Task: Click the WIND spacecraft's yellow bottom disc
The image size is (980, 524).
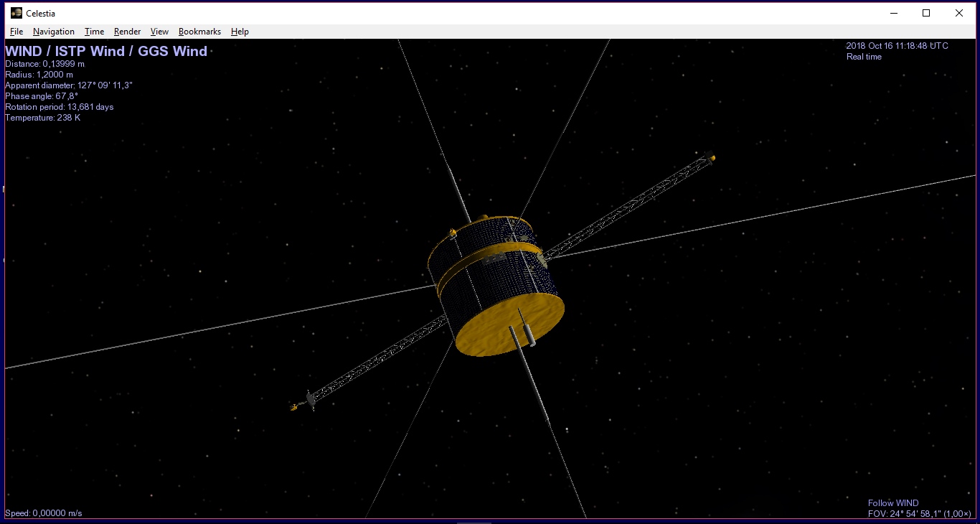Action: pyautogui.click(x=509, y=324)
